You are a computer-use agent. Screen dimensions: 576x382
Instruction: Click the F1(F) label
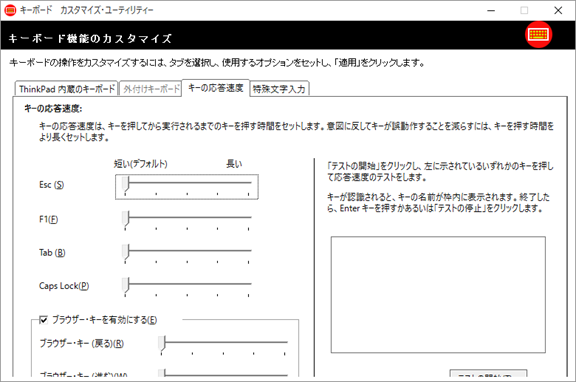click(x=48, y=219)
